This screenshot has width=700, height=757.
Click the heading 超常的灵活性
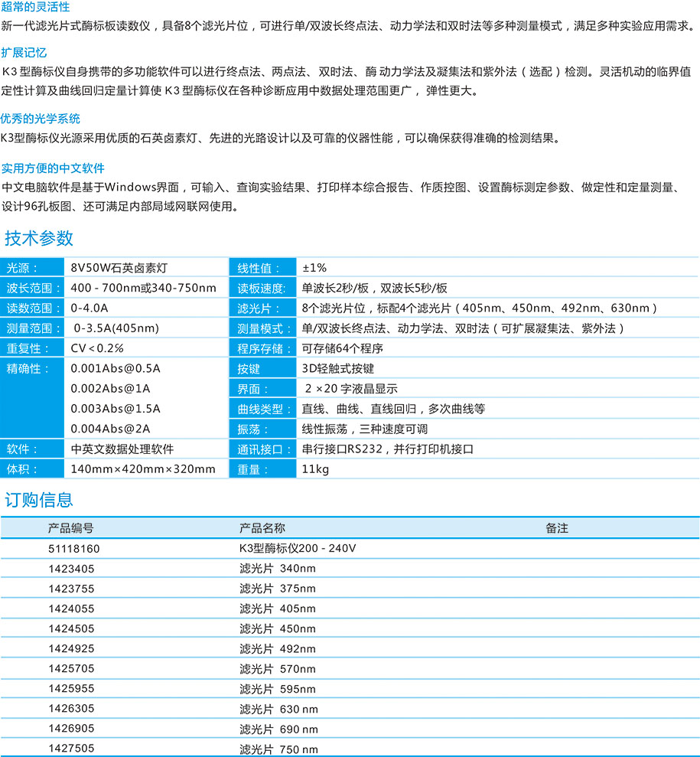point(35,7)
